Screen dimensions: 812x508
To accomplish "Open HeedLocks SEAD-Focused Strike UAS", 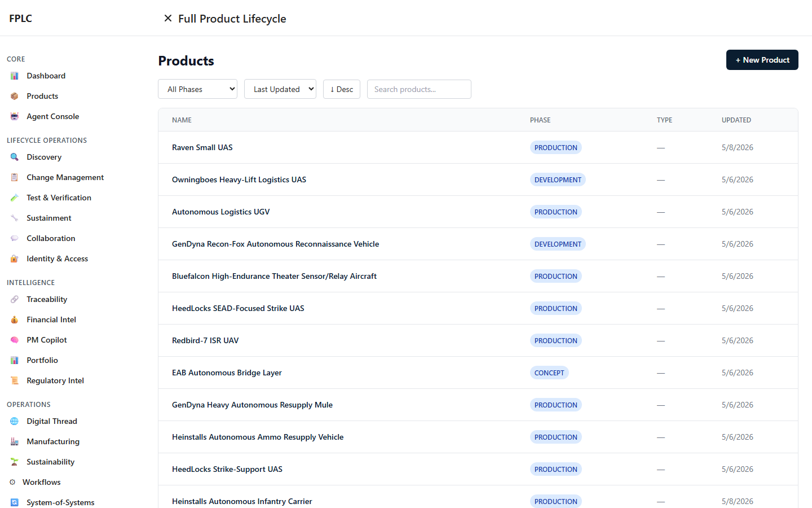I will (x=238, y=308).
